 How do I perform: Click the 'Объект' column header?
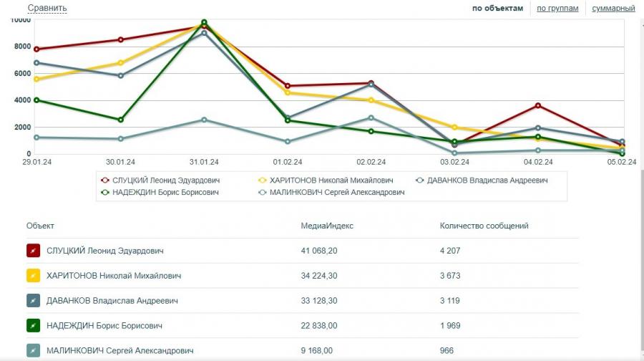pos(40,226)
